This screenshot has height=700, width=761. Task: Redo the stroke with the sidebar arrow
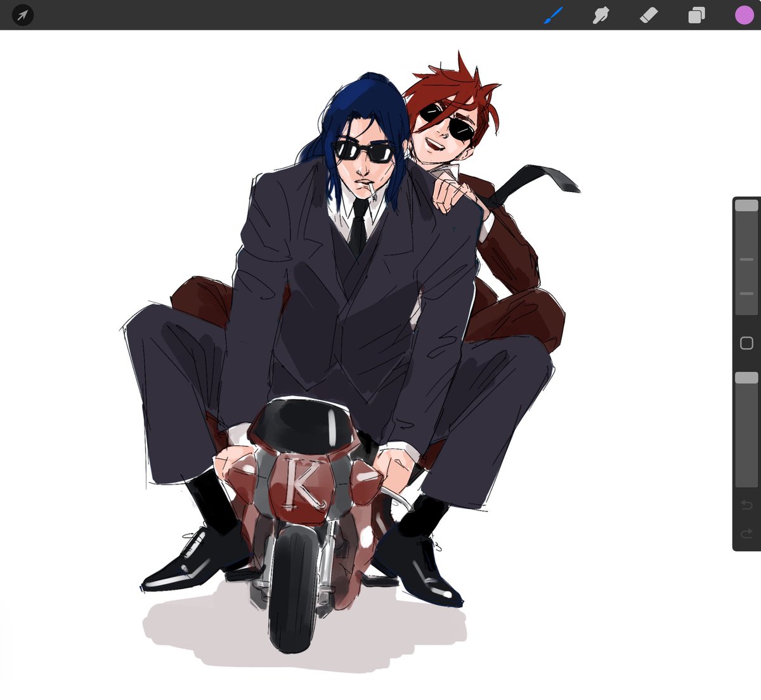pyautogui.click(x=746, y=533)
